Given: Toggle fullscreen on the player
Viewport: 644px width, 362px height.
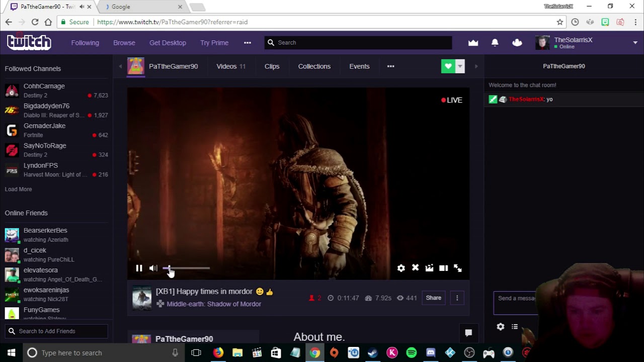Looking at the screenshot, I should click(x=458, y=268).
